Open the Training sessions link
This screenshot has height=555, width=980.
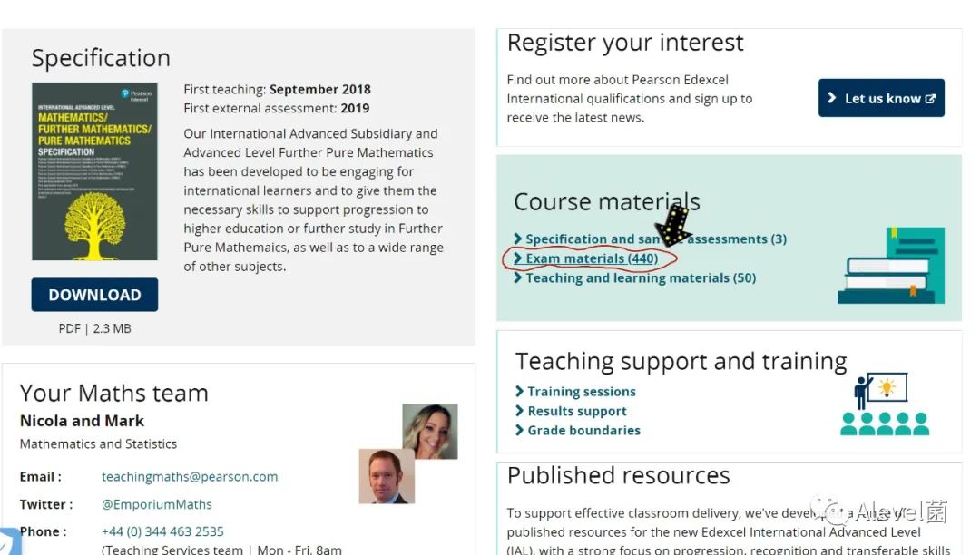coord(582,392)
